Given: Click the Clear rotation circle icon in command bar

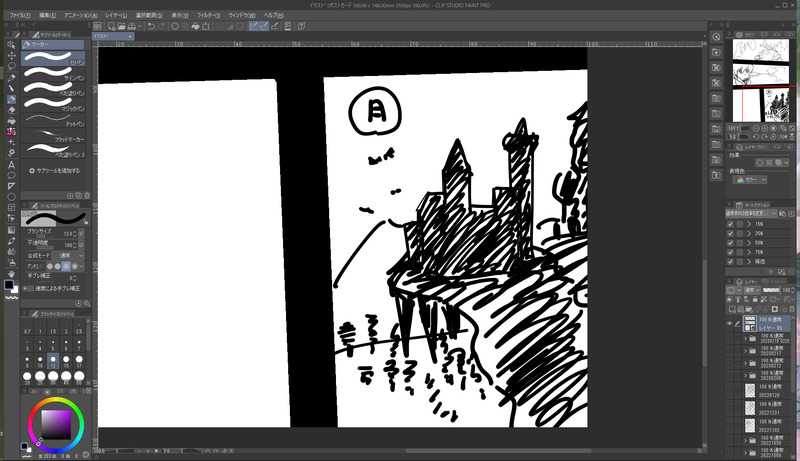Looking at the screenshot, I should coord(175,25).
